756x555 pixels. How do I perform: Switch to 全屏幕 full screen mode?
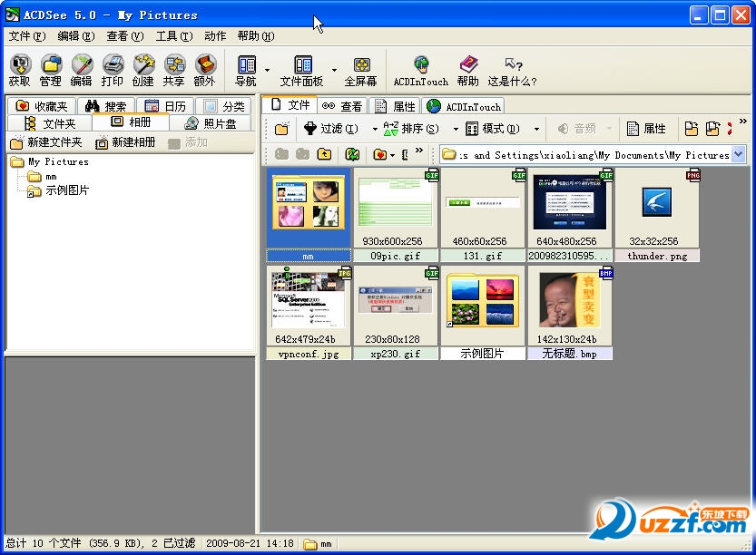[360, 65]
